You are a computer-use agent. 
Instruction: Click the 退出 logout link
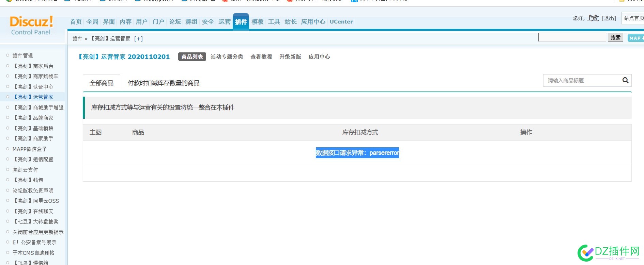coord(609,18)
